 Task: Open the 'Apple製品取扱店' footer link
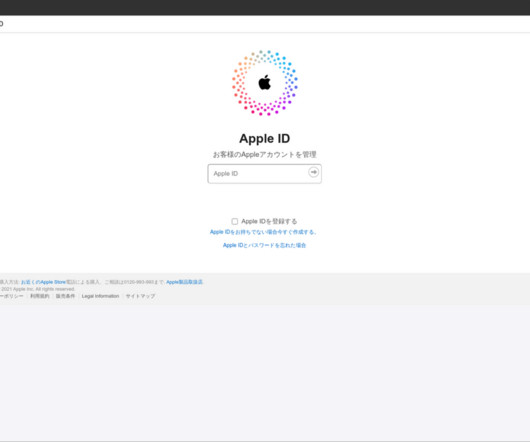click(x=185, y=282)
